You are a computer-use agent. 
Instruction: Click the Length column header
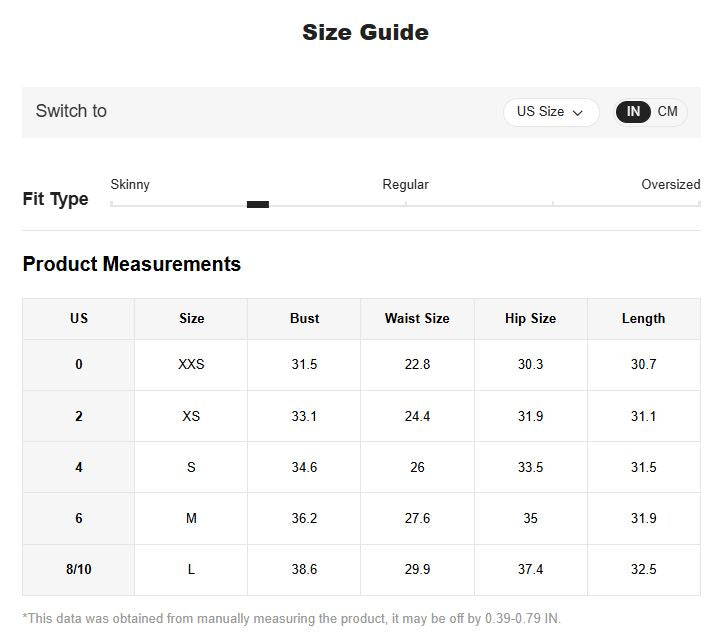click(643, 318)
